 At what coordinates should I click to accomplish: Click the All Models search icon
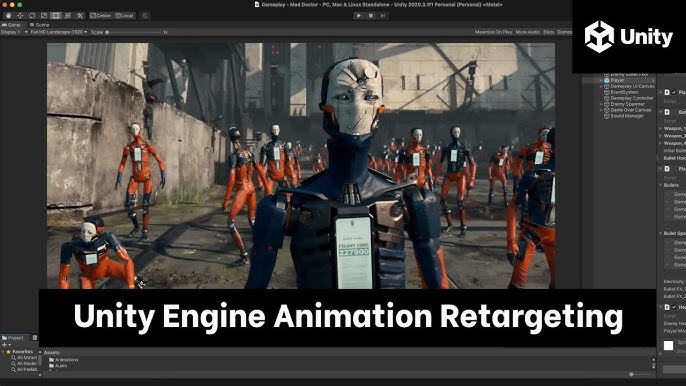pos(14,363)
